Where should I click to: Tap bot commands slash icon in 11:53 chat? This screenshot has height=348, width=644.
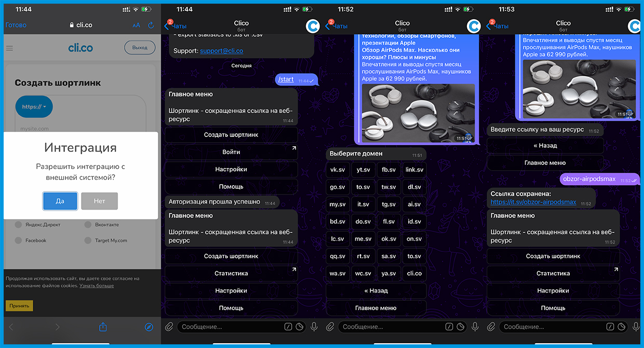[610, 327]
